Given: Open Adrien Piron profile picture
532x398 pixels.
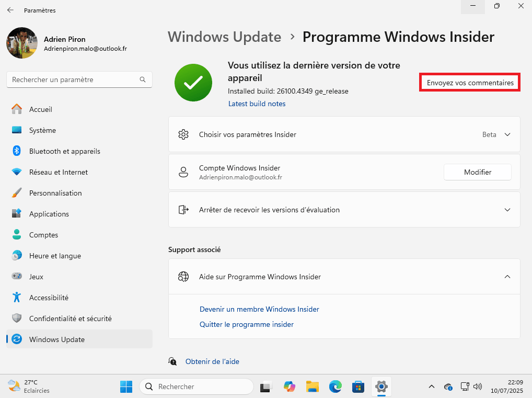Looking at the screenshot, I should coord(22,43).
